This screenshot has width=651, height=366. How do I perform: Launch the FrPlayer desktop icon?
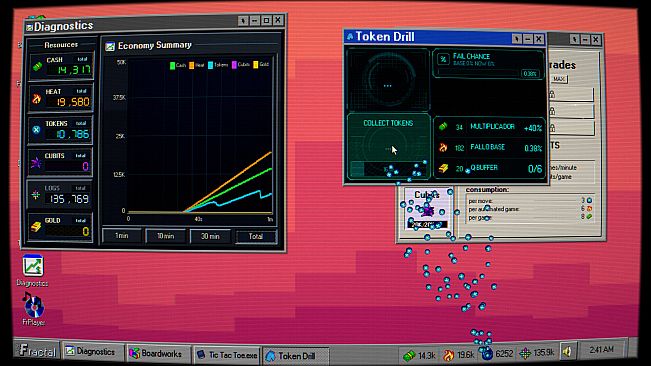point(33,305)
